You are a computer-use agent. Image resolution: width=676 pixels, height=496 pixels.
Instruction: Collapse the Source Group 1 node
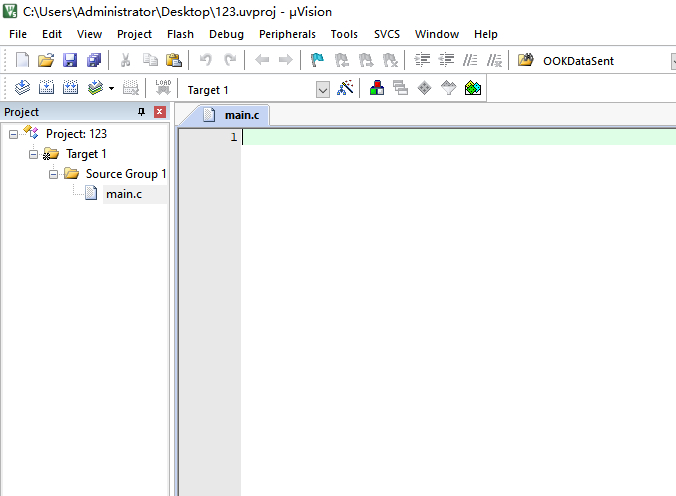pos(53,174)
